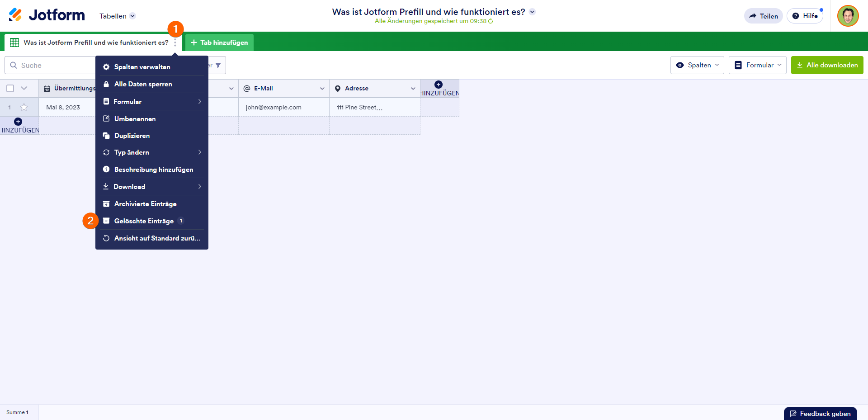This screenshot has height=420, width=868.
Task: Toggle the select-all rows checkbox
Action: point(10,89)
